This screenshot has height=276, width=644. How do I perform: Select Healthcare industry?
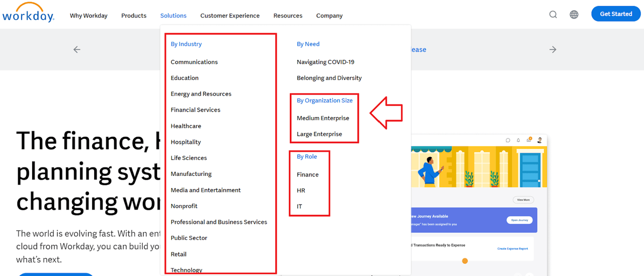186,126
